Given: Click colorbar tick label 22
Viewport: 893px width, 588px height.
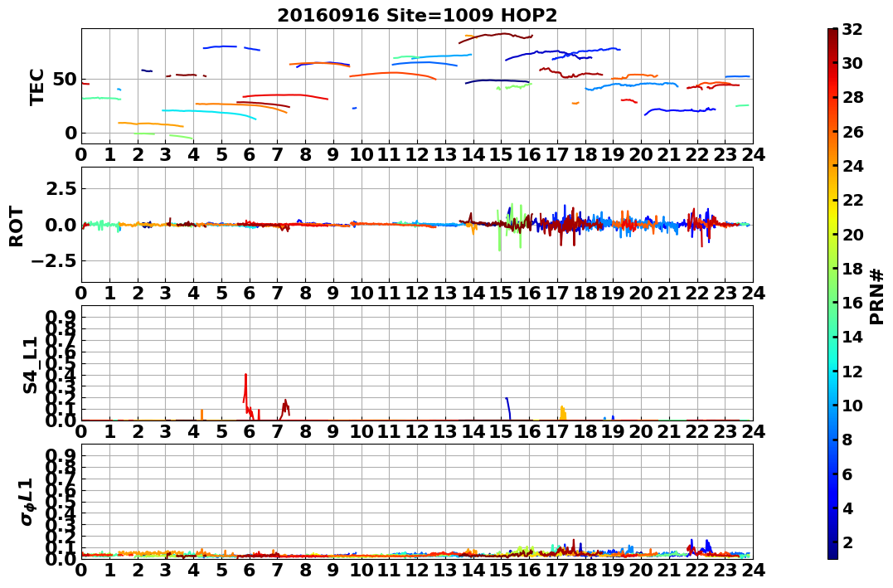Looking at the screenshot, I should point(852,200).
